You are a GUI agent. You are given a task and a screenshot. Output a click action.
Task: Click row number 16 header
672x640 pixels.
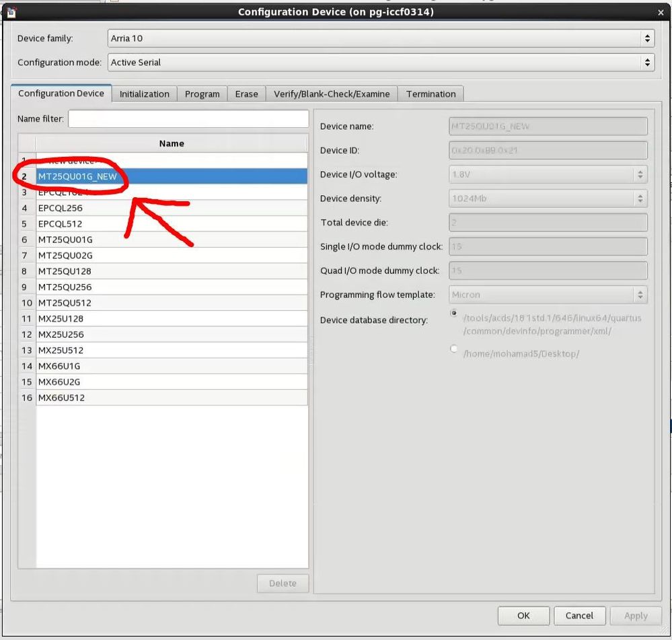coord(27,398)
